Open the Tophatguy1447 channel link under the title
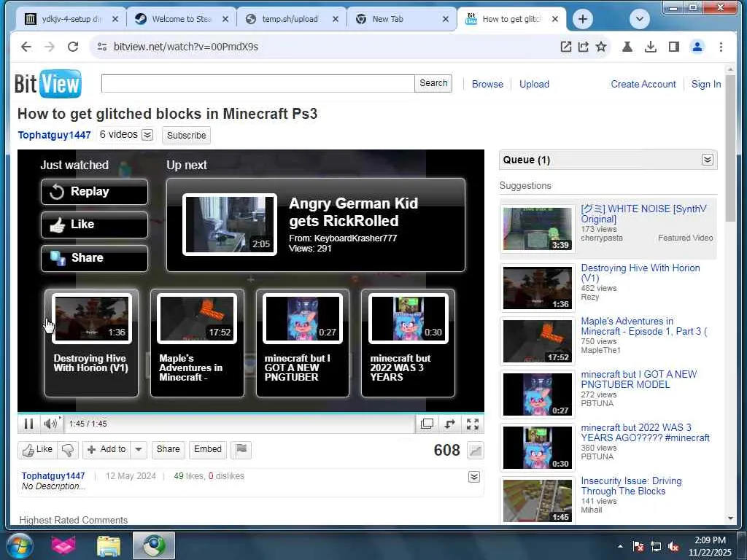Image resolution: width=747 pixels, height=560 pixels. pos(54,135)
